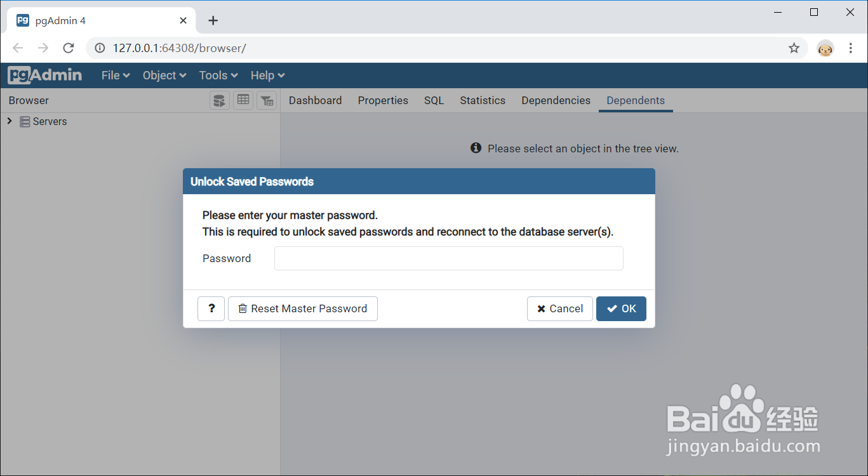Expand the Servers tree node
This screenshot has width=868, height=476.
10,121
